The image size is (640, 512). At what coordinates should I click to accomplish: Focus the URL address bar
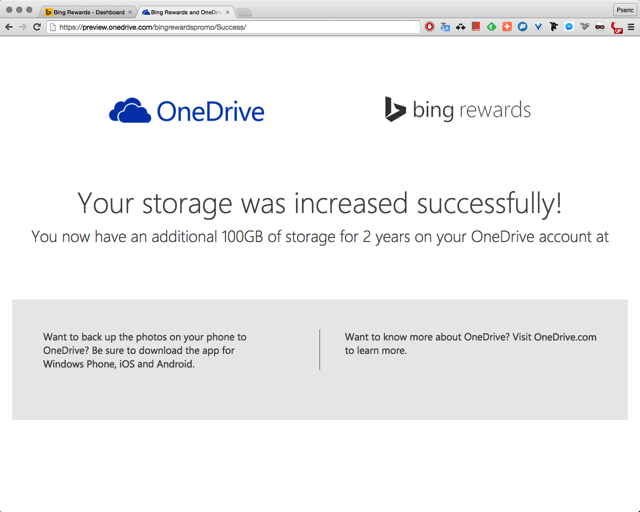pos(233,27)
